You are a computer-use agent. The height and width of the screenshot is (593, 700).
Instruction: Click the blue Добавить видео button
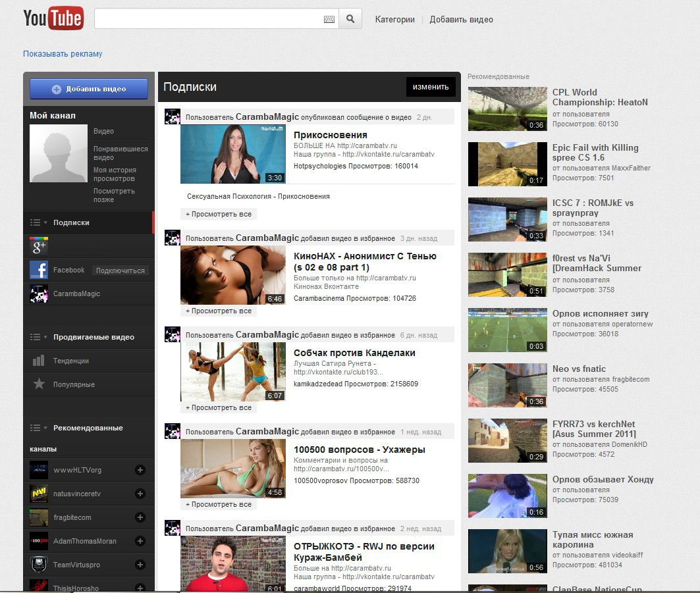pos(89,89)
